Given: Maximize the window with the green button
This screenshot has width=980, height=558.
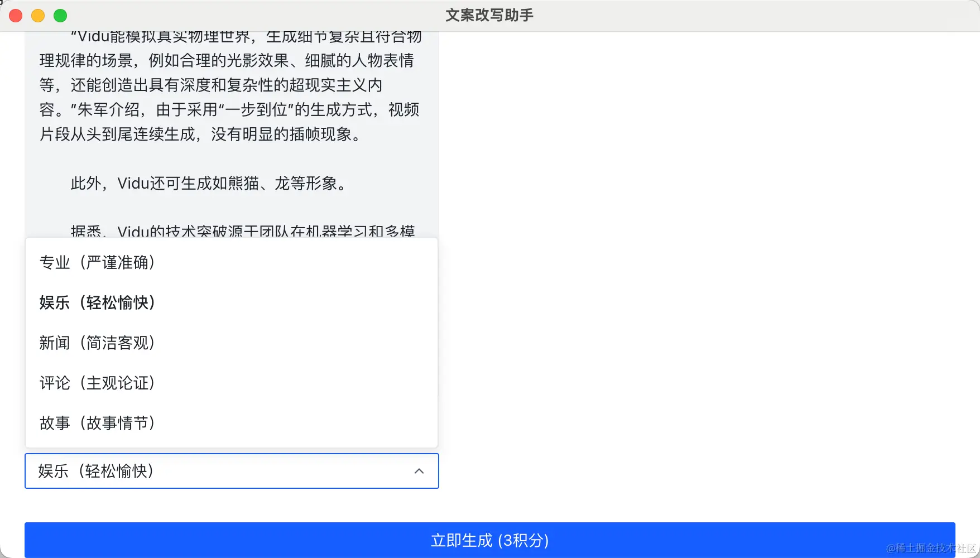Looking at the screenshot, I should pos(60,16).
